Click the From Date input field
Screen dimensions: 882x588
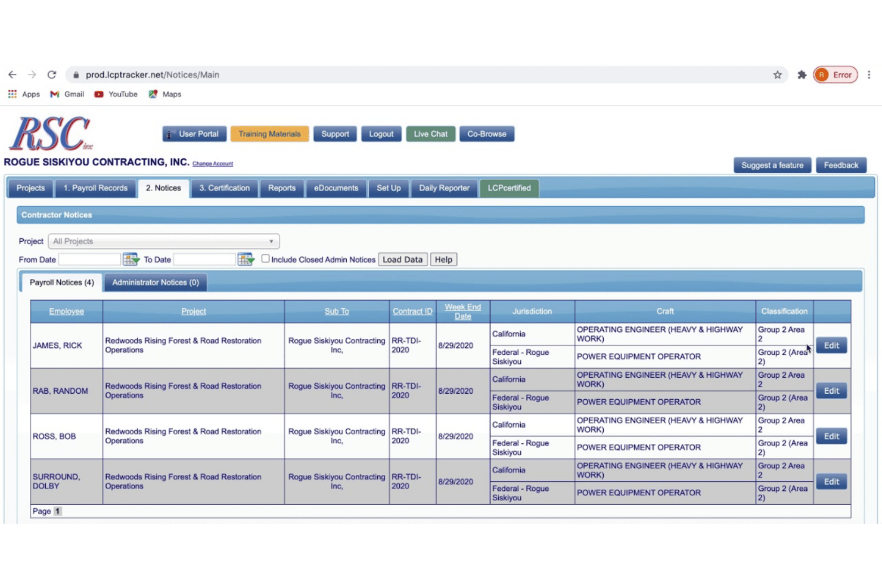pos(89,259)
